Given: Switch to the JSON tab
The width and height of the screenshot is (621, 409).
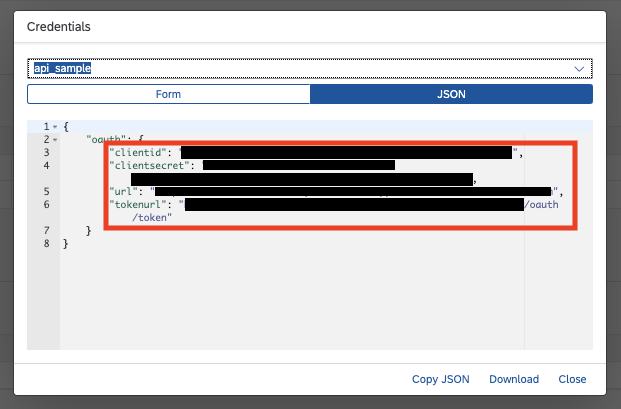Looking at the screenshot, I should 451,94.
